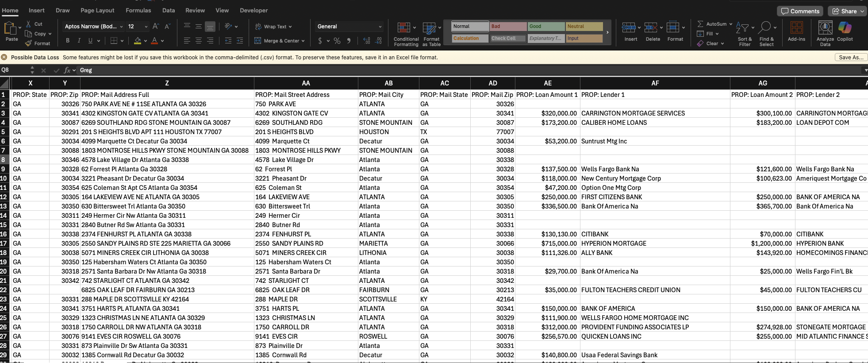This screenshot has width=868, height=363.
Task: Toggle italic formatting
Action: point(79,41)
